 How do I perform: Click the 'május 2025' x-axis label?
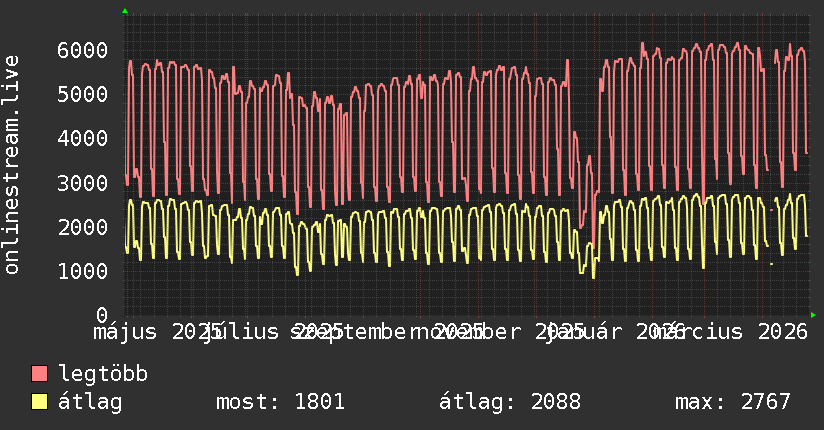point(157,332)
